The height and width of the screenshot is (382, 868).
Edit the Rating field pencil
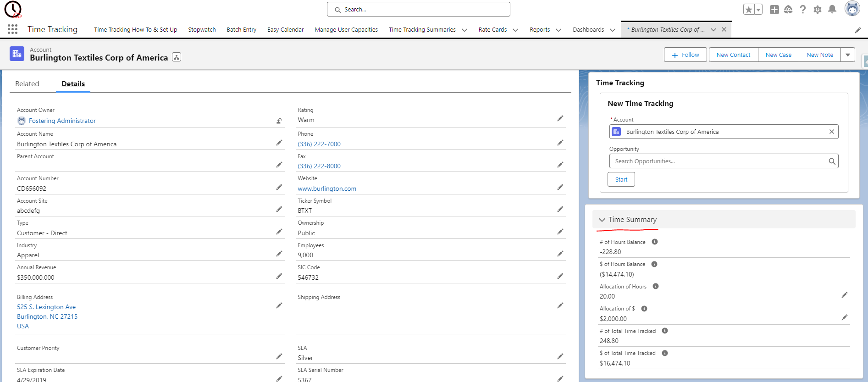pos(560,118)
